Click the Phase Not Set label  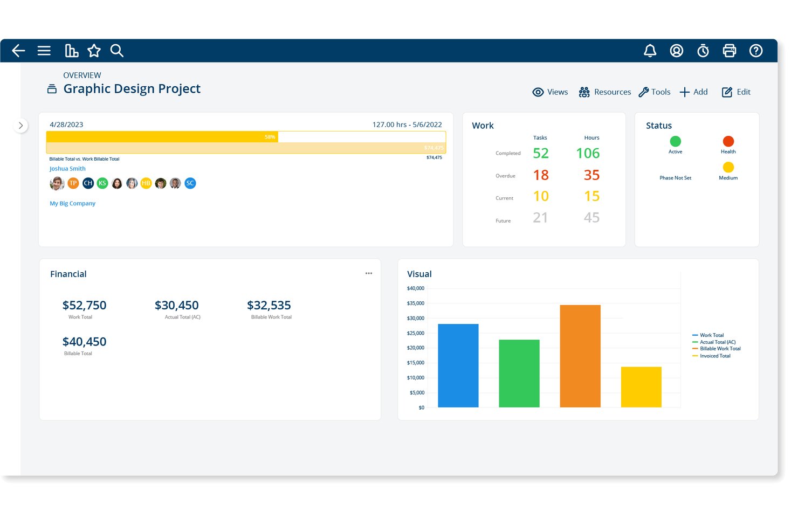tap(675, 178)
